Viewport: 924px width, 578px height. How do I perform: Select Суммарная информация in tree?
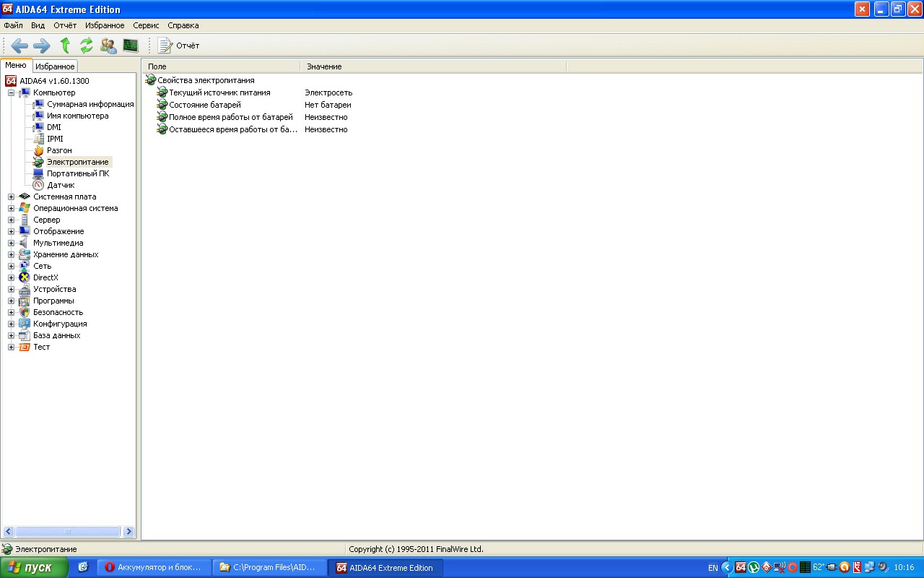pyautogui.click(x=90, y=104)
